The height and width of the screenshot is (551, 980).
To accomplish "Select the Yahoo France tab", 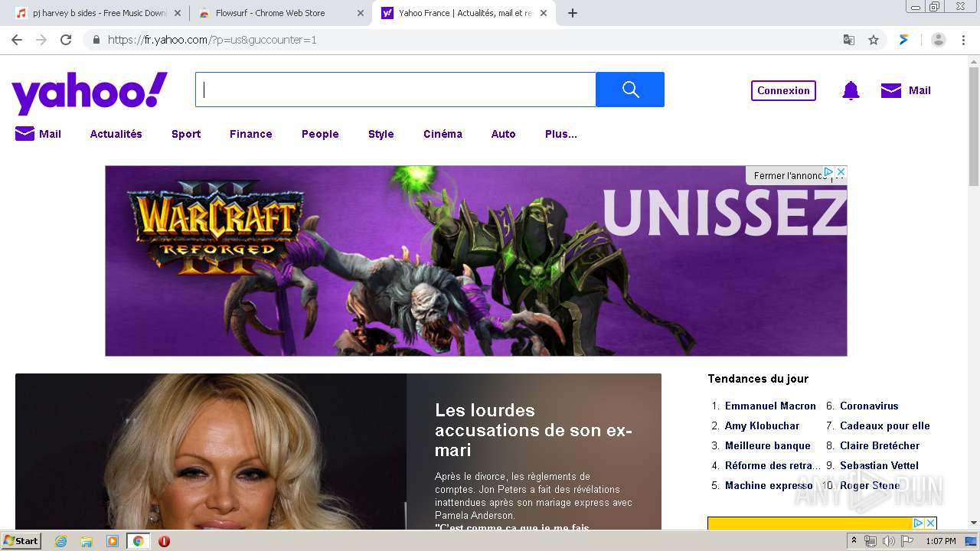I will click(x=463, y=13).
